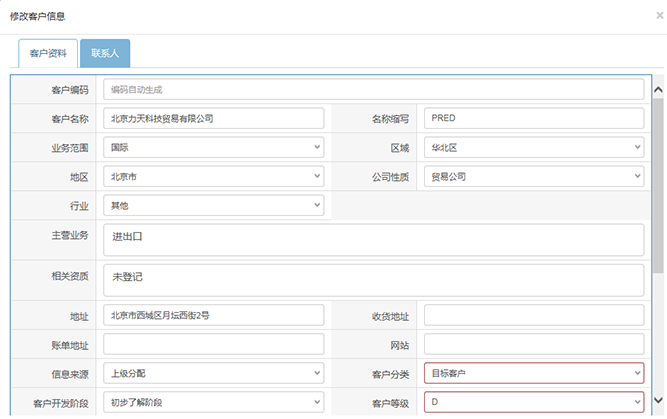Switch to the 联系人 tab
The width and height of the screenshot is (667, 419).
point(105,54)
